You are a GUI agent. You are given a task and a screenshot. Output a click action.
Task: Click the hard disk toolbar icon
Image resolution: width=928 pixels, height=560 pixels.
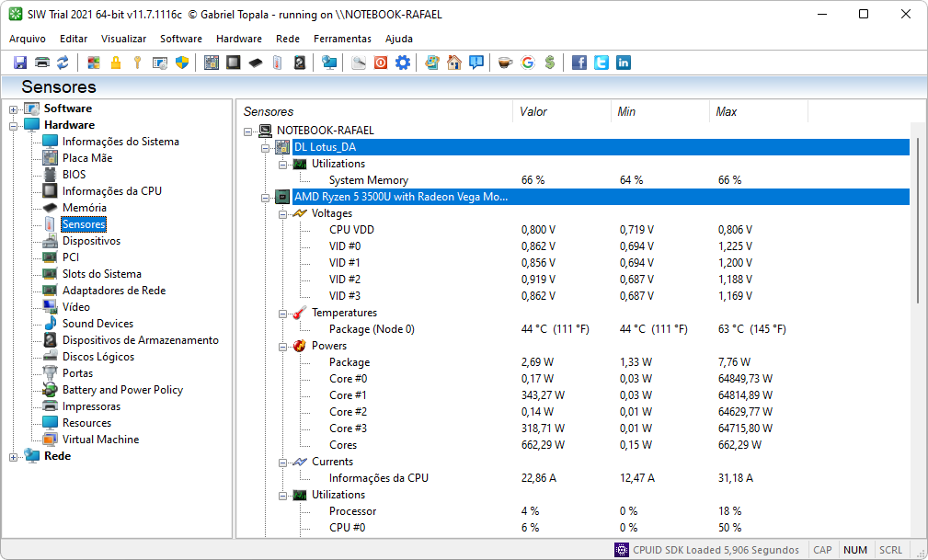click(300, 63)
